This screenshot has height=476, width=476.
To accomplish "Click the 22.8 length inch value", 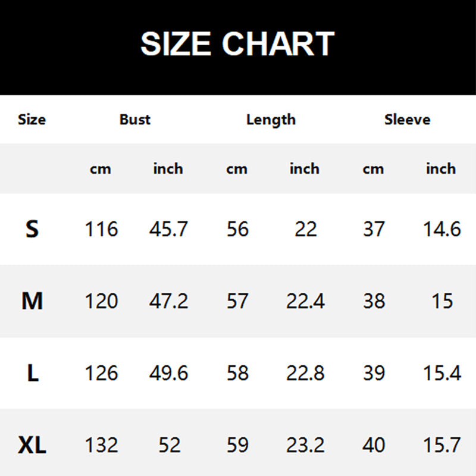I will click(x=305, y=373).
